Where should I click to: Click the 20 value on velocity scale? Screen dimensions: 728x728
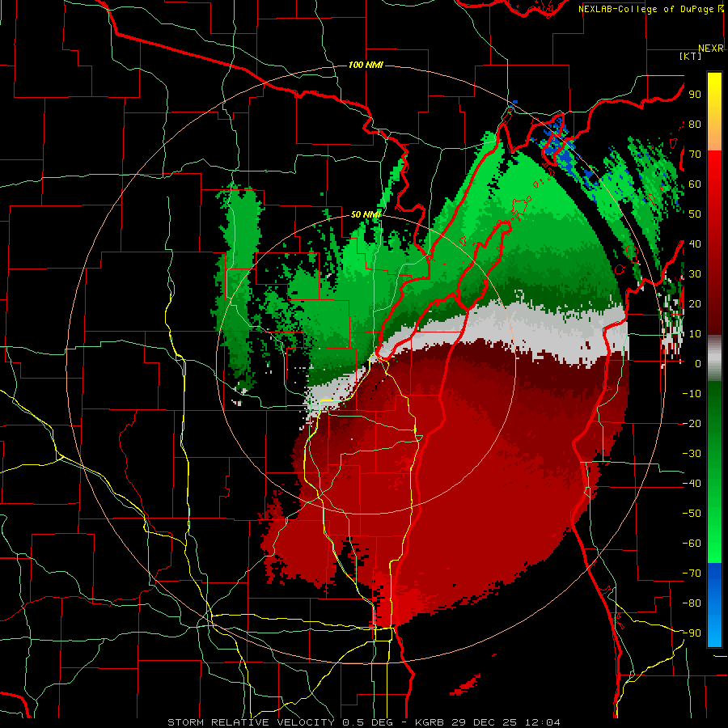pyautogui.click(x=695, y=303)
